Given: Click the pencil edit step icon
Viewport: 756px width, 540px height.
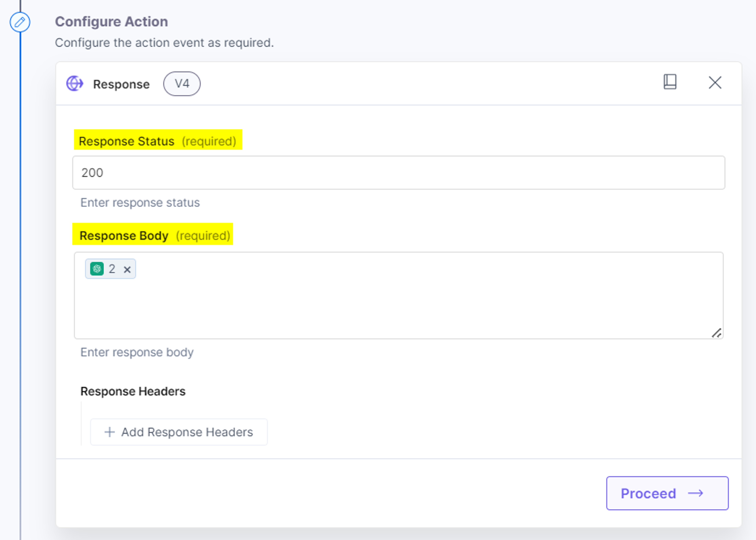Looking at the screenshot, I should coord(20,22).
